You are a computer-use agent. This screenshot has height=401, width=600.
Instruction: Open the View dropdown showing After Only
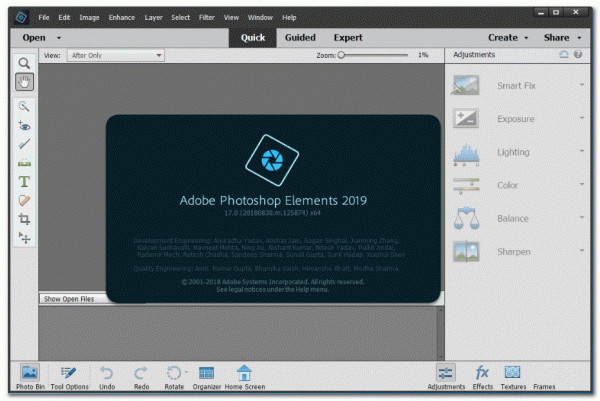click(116, 55)
